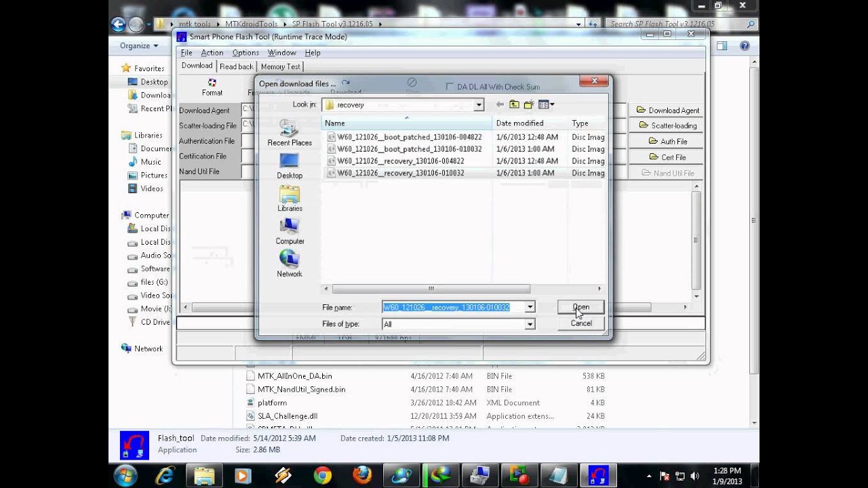Open Recent Places in the file dialog

click(x=290, y=133)
